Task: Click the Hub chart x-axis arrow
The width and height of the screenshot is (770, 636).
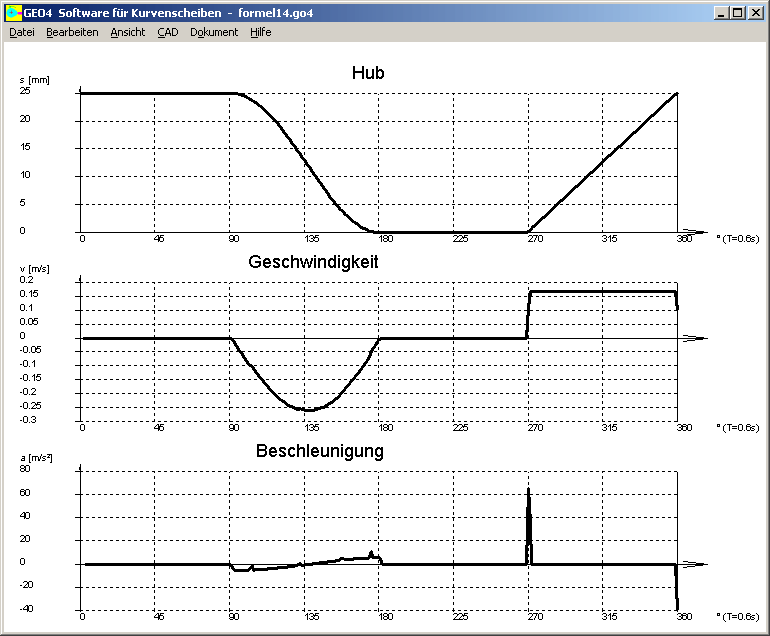Action: coord(694,232)
